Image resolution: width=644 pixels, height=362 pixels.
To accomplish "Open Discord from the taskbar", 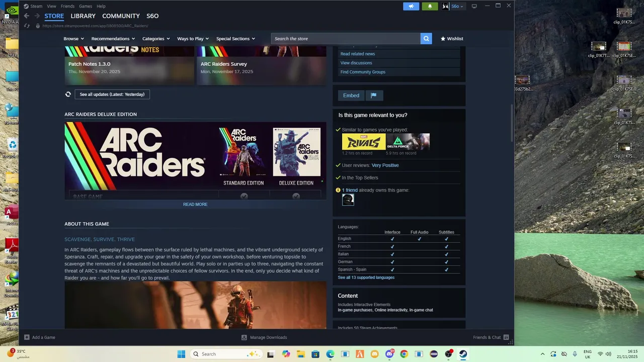I will tap(389, 354).
